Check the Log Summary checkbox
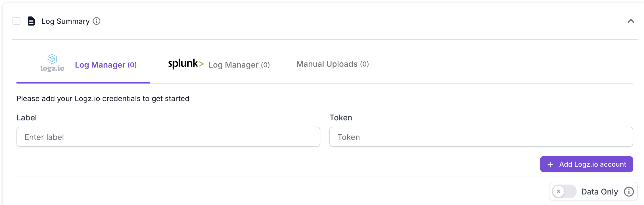The width and height of the screenshot is (644, 205). click(16, 21)
